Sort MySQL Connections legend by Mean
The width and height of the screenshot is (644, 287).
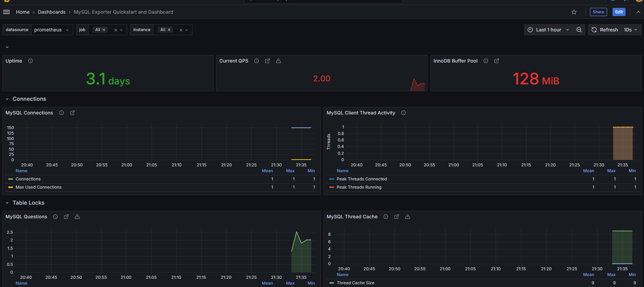[268, 171]
